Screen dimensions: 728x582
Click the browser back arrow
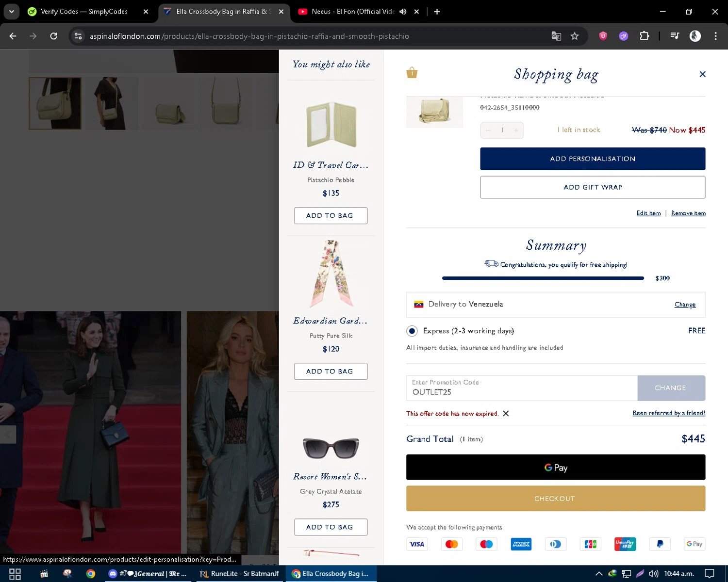tap(13, 36)
